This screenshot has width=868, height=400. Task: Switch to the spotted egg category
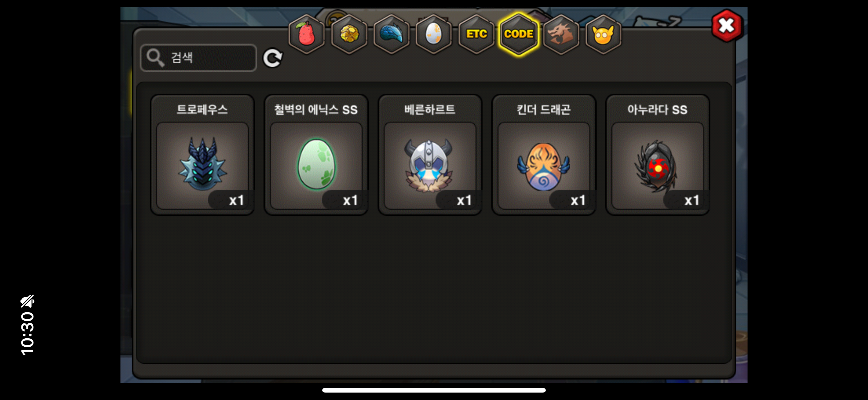click(434, 34)
